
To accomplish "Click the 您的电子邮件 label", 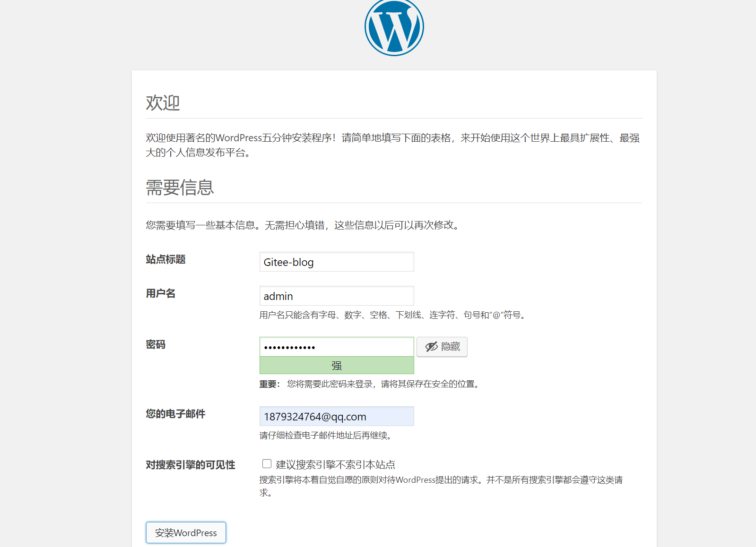I will 175,414.
